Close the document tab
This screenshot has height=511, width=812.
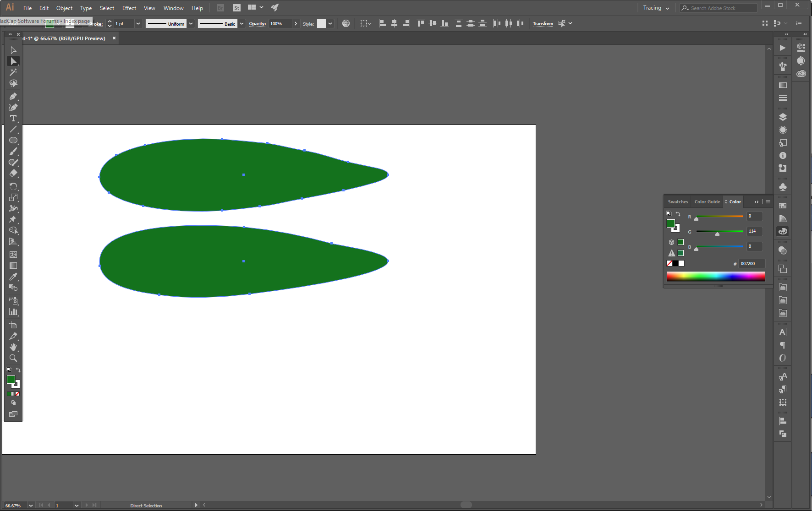pos(114,38)
